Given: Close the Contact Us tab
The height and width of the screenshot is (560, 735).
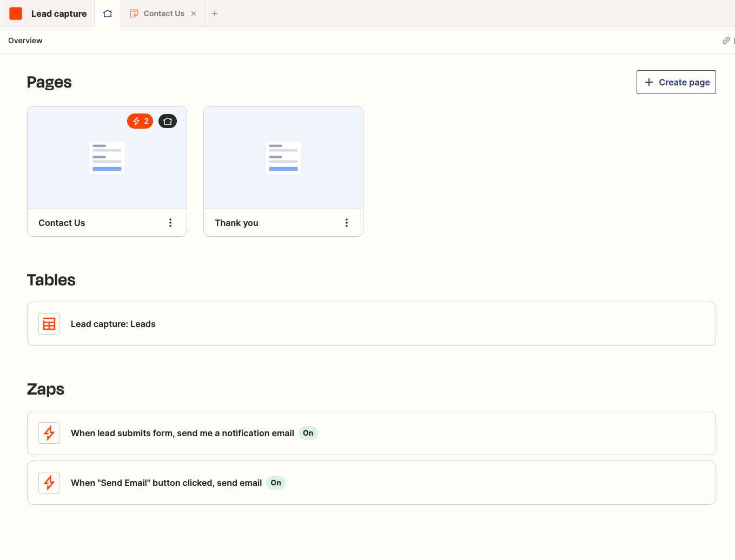Looking at the screenshot, I should point(194,14).
